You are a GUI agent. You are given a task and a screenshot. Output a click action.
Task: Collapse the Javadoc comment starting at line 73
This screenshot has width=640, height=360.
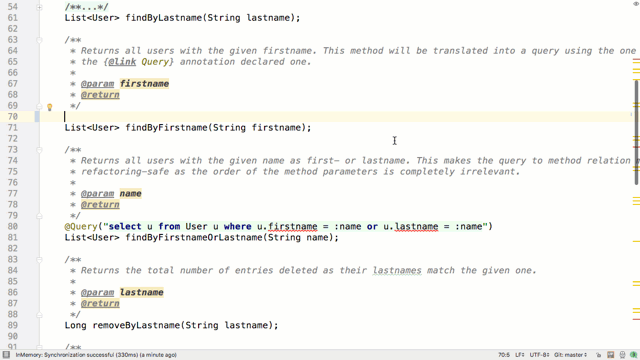(x=39, y=150)
